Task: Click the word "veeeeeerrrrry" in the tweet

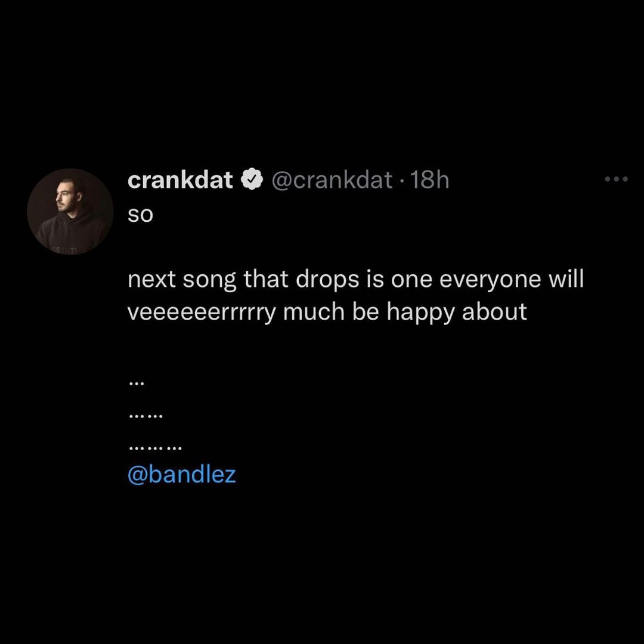Action: 202,312
